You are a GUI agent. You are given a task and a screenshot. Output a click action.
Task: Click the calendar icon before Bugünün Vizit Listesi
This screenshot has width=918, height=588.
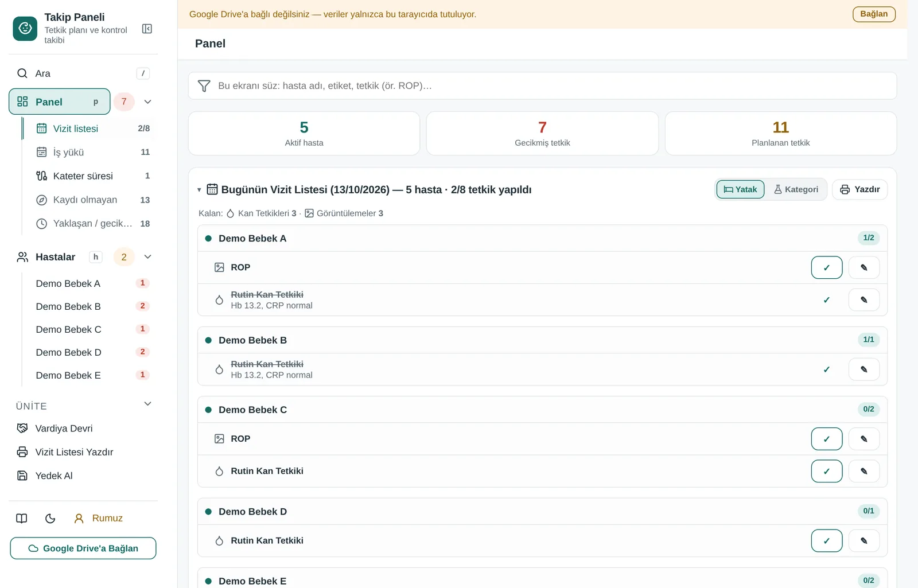pos(212,189)
